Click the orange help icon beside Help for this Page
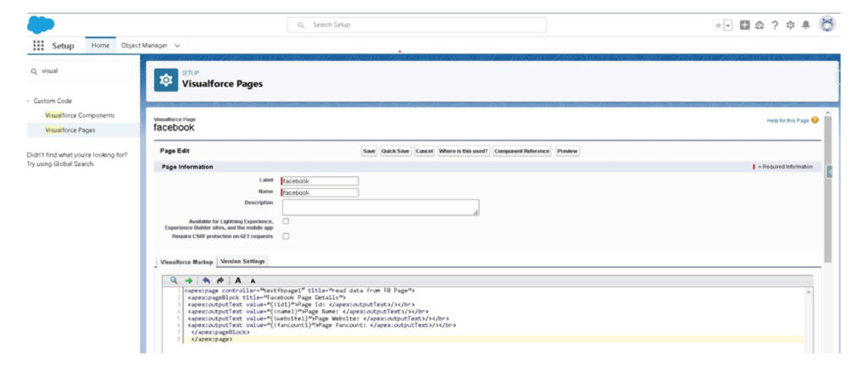The height and width of the screenshot is (372, 868). (x=815, y=120)
